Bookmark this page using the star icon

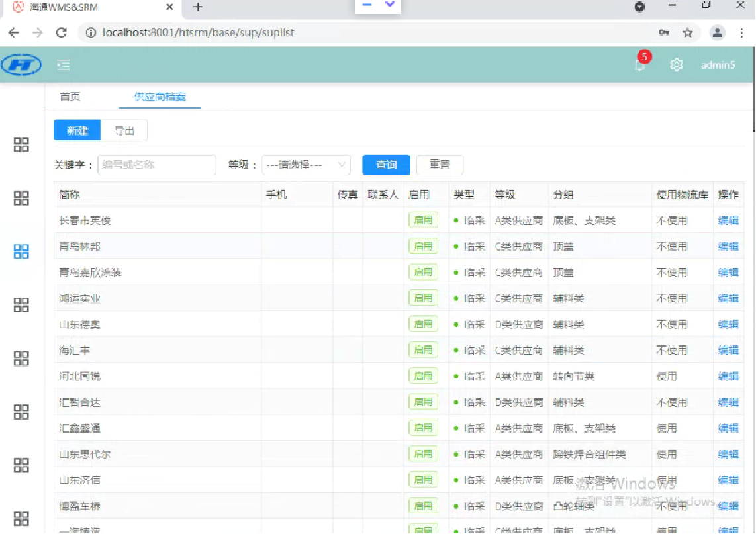click(x=688, y=32)
